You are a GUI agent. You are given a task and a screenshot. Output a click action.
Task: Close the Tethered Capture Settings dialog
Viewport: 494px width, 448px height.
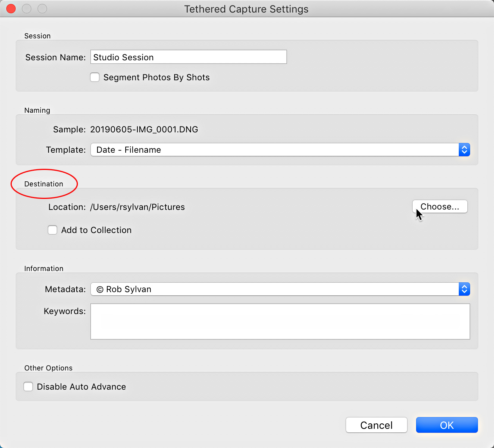point(11,8)
